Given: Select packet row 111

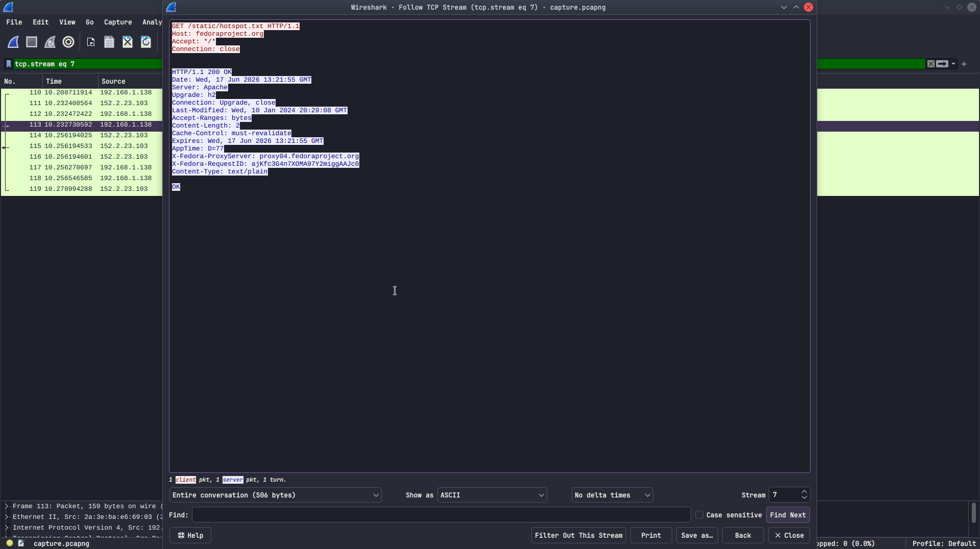Looking at the screenshot, I should click(x=82, y=104).
